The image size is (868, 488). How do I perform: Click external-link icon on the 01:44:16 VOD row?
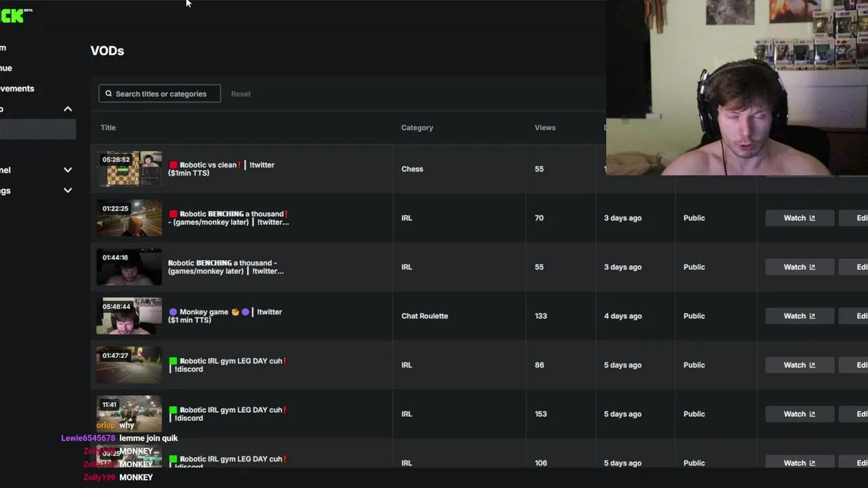[812, 267]
